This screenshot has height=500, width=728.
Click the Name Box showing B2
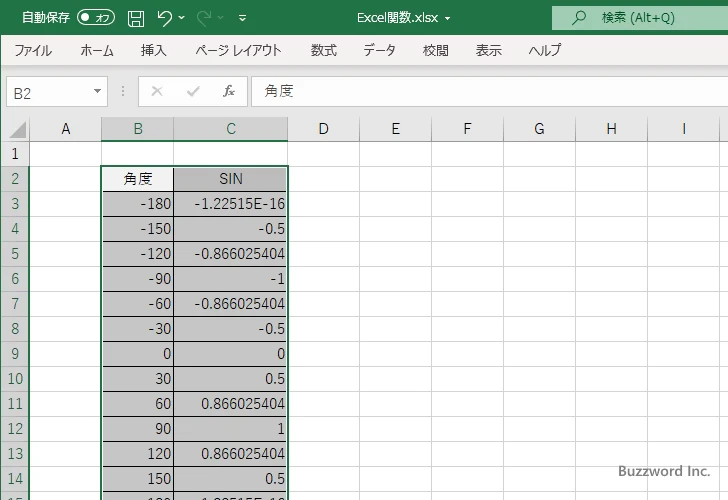[49, 92]
